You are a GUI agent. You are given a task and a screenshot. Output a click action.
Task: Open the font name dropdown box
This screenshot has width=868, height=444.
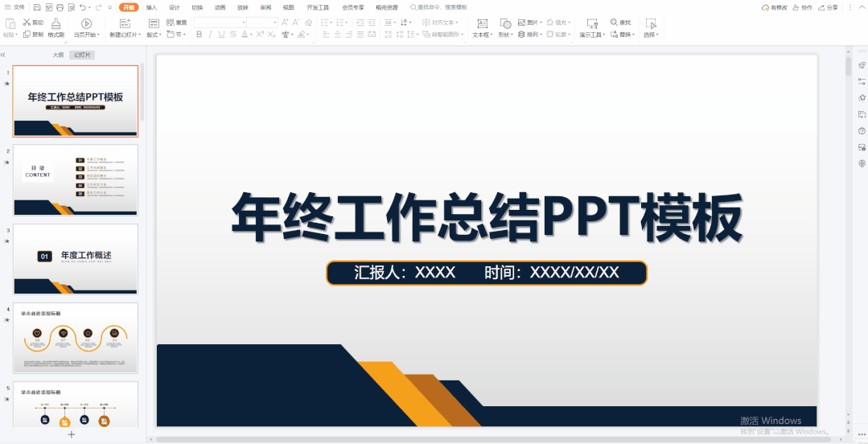pyautogui.click(x=232, y=23)
